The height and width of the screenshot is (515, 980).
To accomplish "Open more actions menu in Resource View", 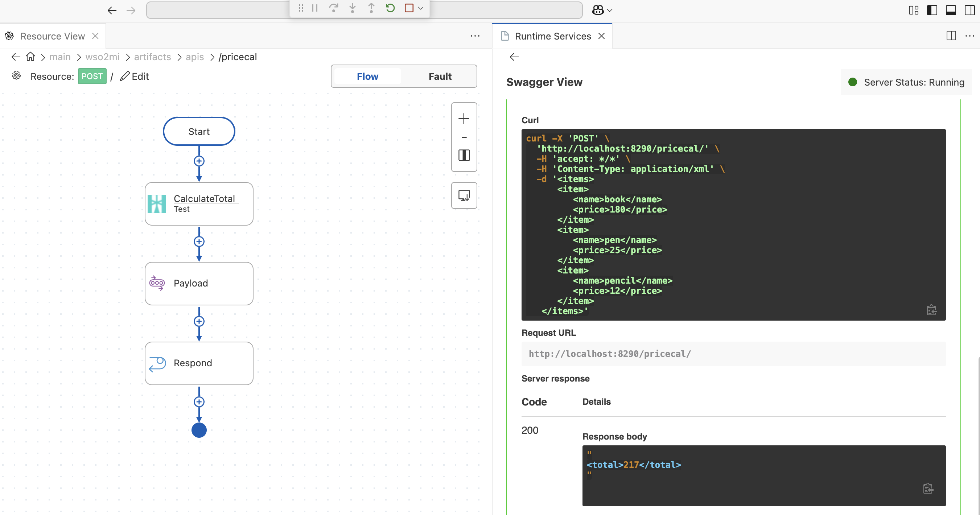I will (x=475, y=36).
